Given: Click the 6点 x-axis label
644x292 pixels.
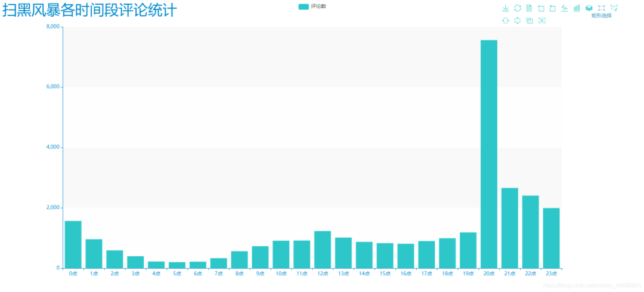Looking at the screenshot, I should (198, 274).
